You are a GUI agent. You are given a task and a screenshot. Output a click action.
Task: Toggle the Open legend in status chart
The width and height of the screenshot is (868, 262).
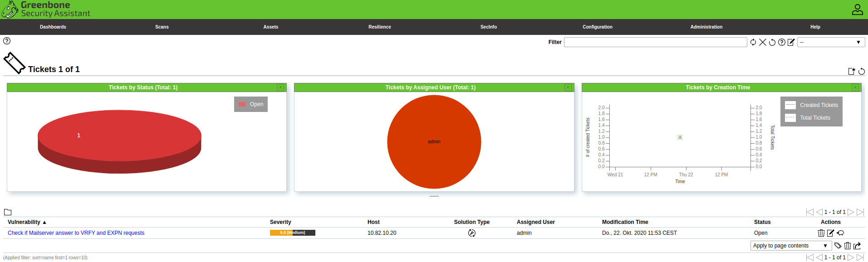(251, 104)
